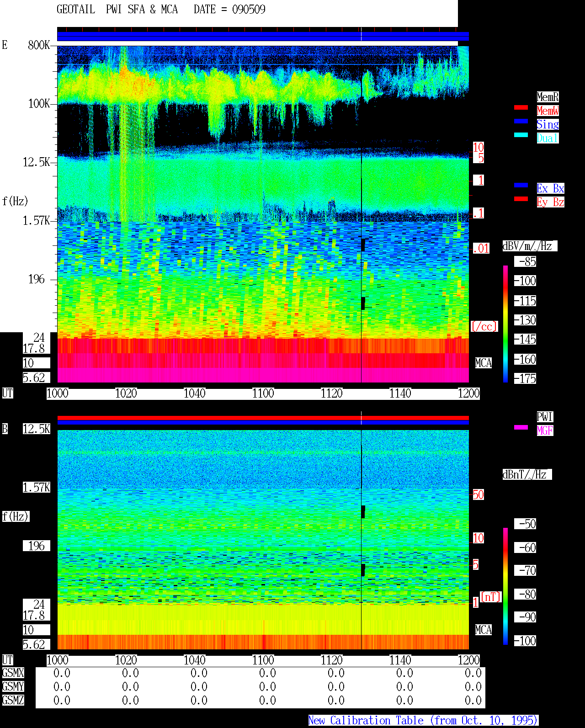Click the GEOTAIL PWI SFA & MCA title

[x=117, y=9]
